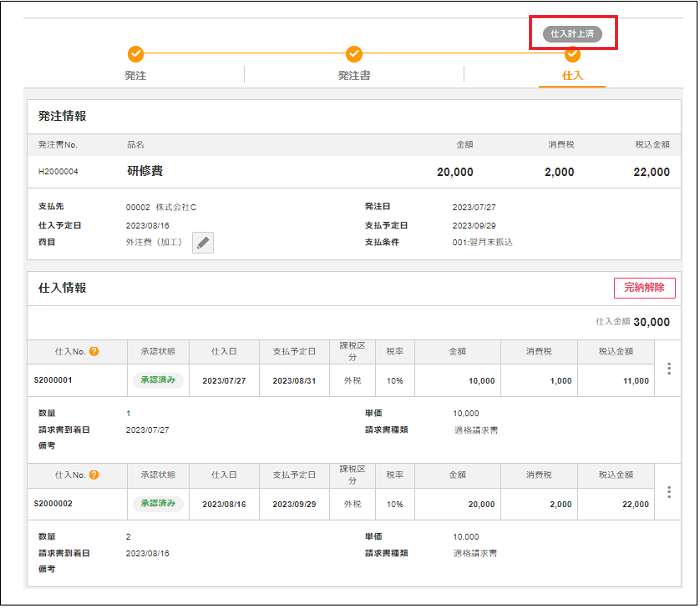This screenshot has height=608, width=700.
Task: Switch to the 発注 tab
Action: click(x=135, y=75)
